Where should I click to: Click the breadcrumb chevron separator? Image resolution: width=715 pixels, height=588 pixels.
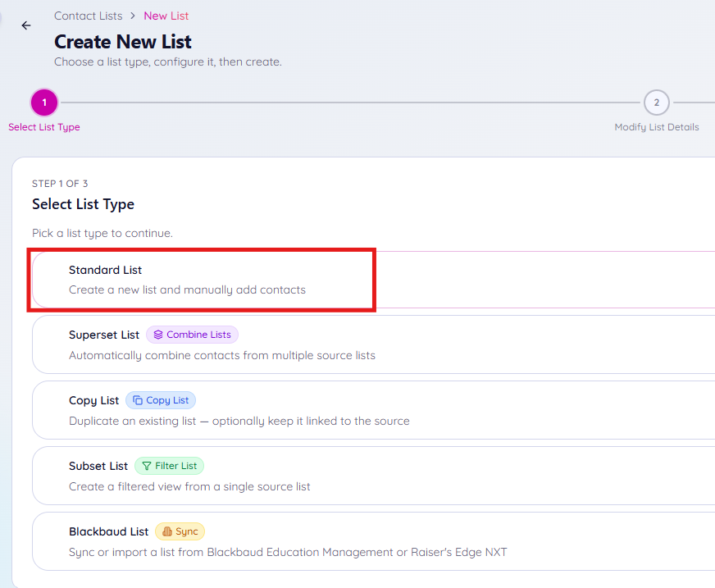point(133,16)
